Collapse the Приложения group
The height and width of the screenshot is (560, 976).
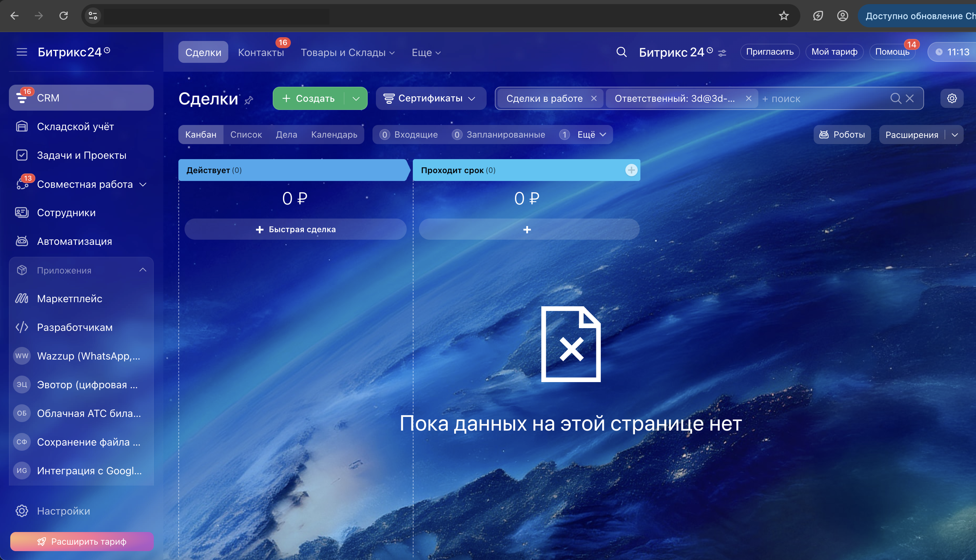click(x=143, y=270)
